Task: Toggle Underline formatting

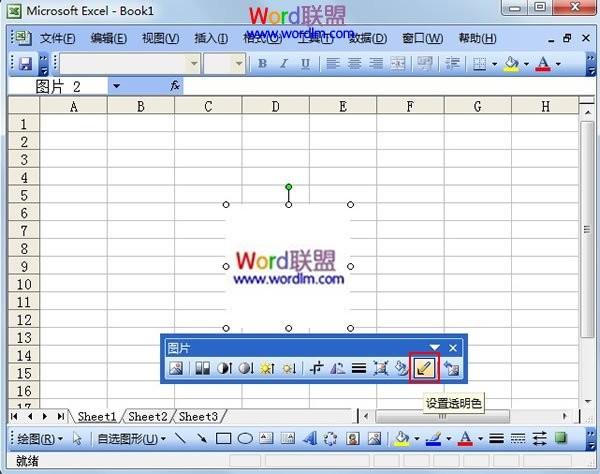Action: 305,64
